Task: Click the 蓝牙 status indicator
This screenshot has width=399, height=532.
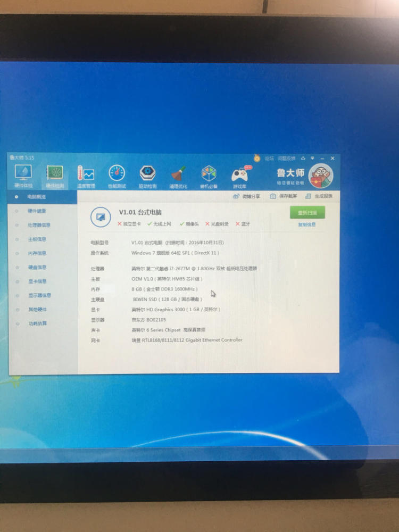Action: coord(243,224)
